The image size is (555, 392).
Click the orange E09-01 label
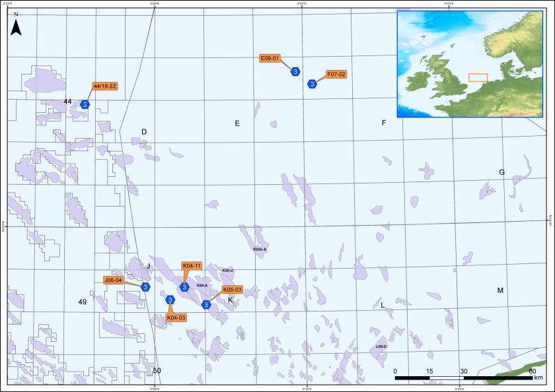tap(271, 58)
